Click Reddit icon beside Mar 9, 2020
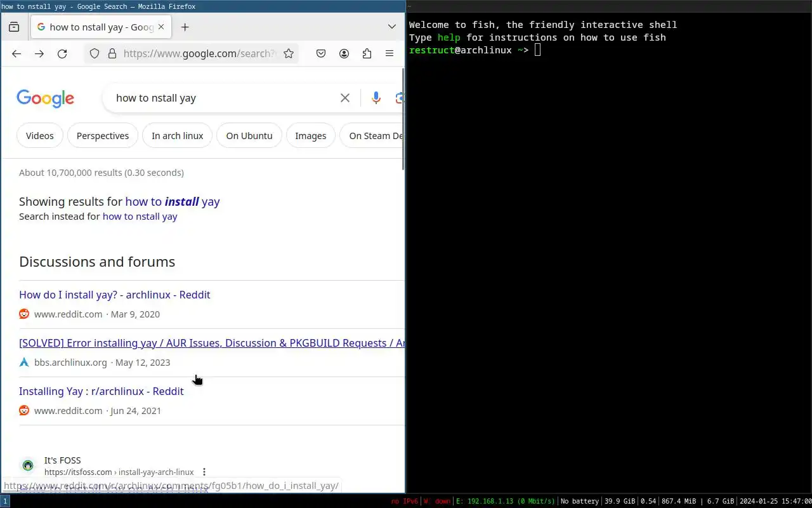812x508 pixels. point(24,314)
